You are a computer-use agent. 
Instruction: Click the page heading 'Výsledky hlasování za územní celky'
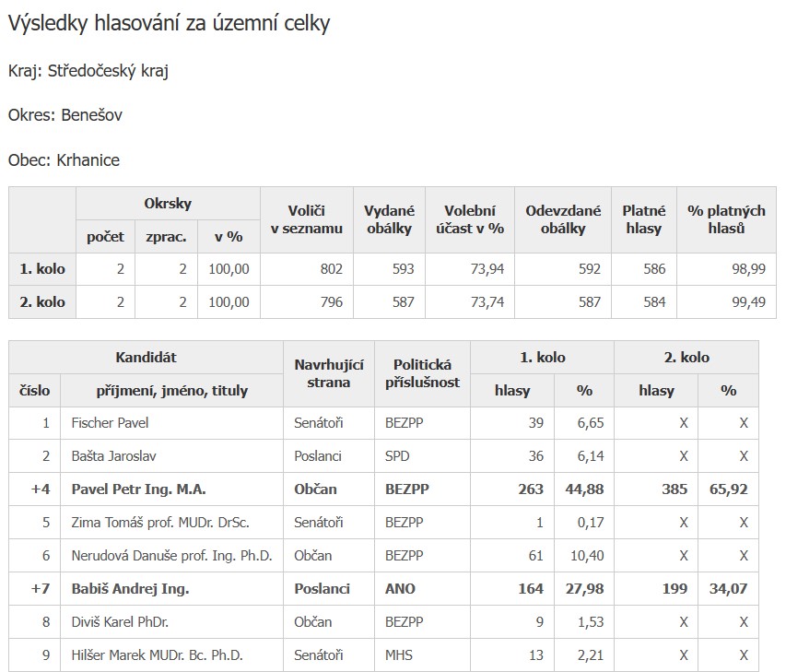tap(169, 24)
